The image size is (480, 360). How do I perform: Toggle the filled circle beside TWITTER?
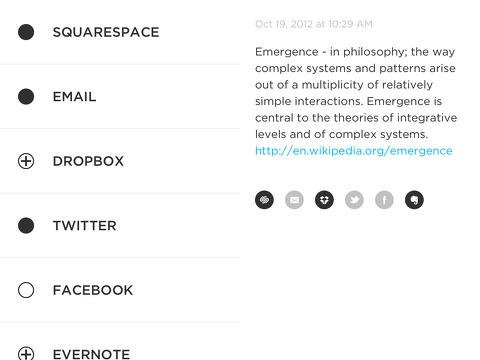(x=26, y=226)
